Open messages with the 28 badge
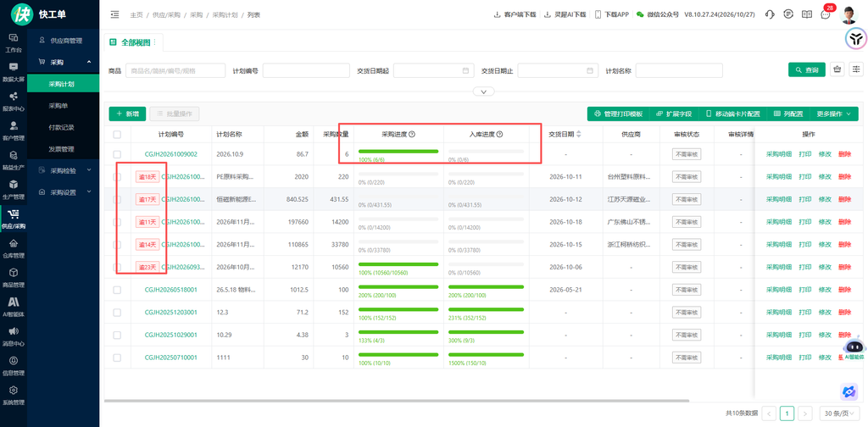Screen dimensions: 868x427 826,14
